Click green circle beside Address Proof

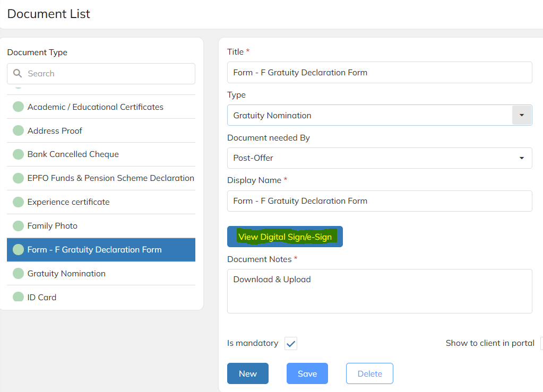(x=19, y=130)
